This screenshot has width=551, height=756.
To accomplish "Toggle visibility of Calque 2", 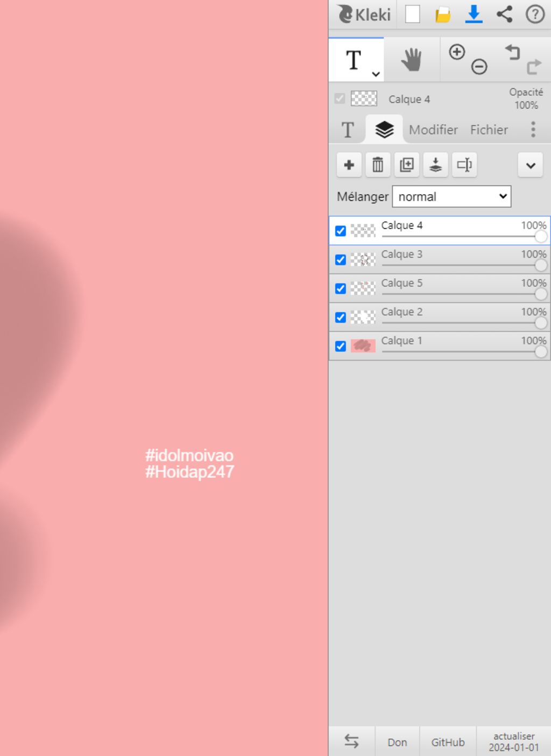I will coord(341,317).
